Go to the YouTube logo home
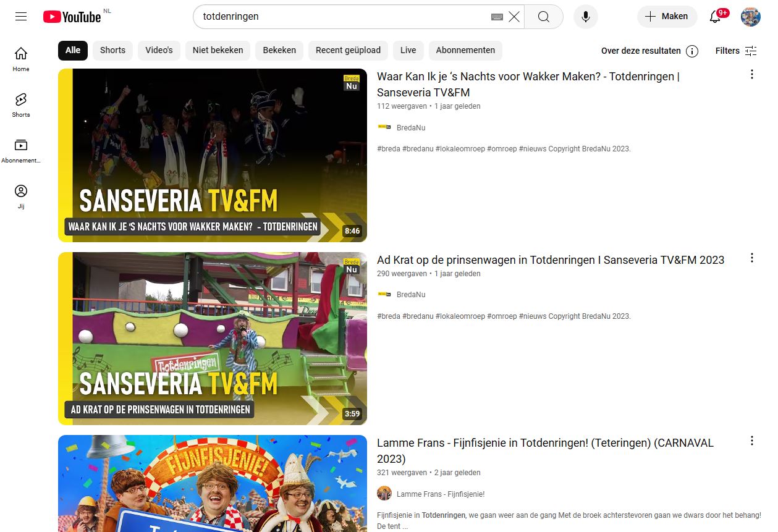 72,17
